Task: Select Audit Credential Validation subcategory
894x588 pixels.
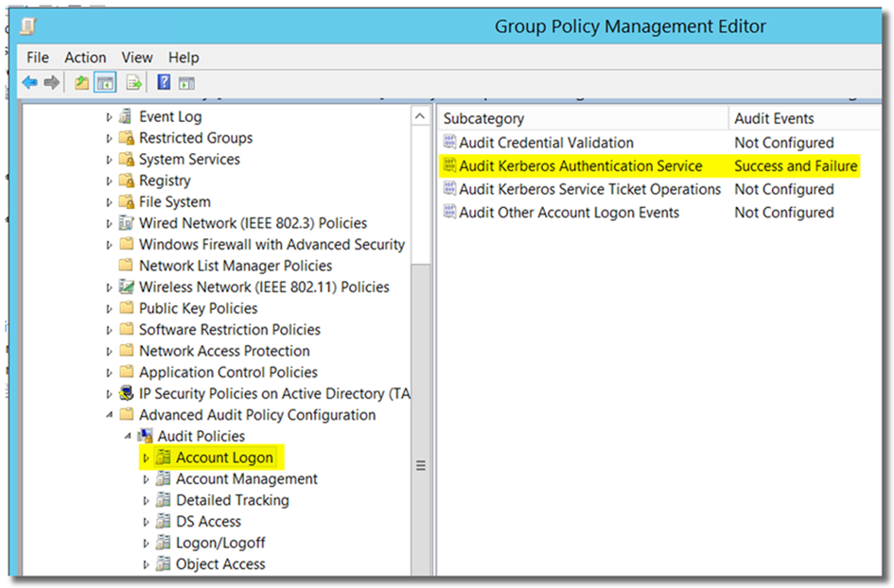Action: click(x=546, y=143)
